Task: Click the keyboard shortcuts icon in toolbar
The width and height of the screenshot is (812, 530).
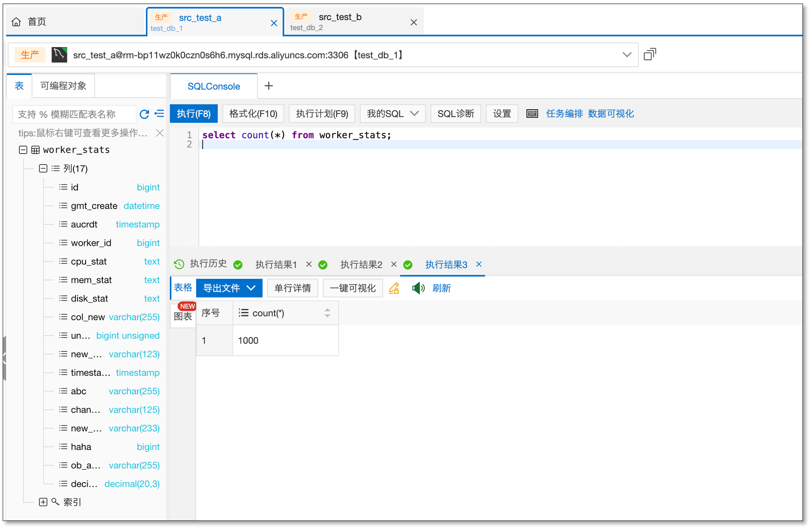Action: point(532,113)
